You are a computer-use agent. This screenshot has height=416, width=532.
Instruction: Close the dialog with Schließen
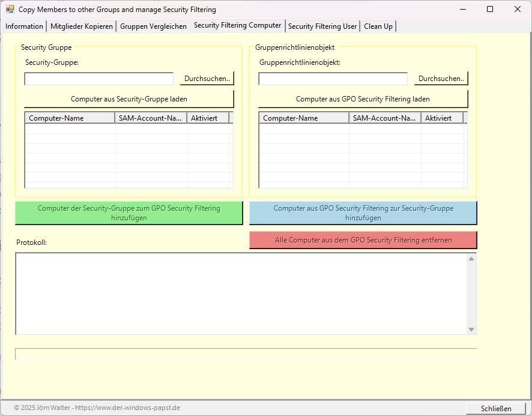(496, 409)
